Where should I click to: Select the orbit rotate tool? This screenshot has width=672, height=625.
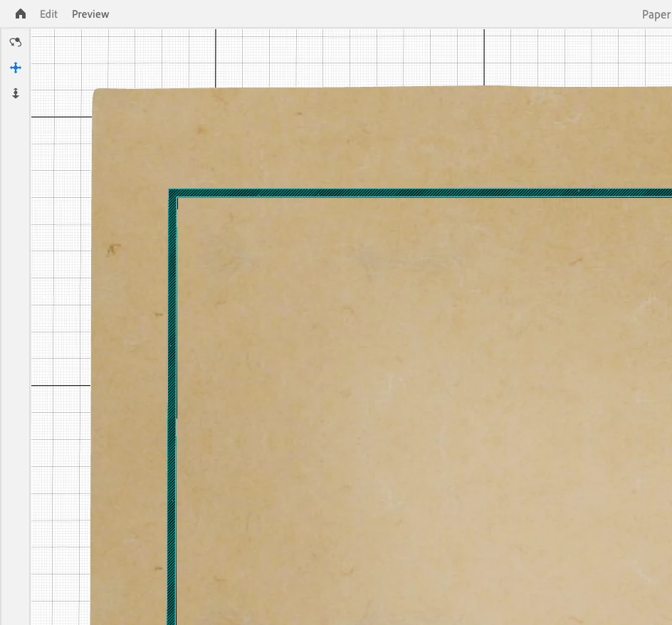(x=16, y=42)
